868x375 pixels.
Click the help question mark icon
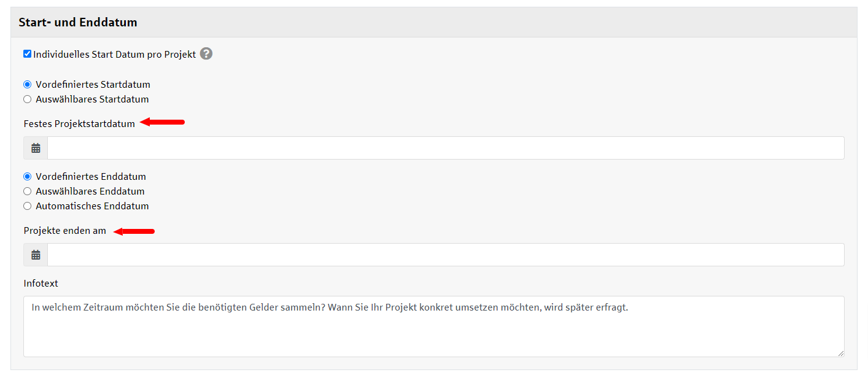pyautogui.click(x=206, y=54)
